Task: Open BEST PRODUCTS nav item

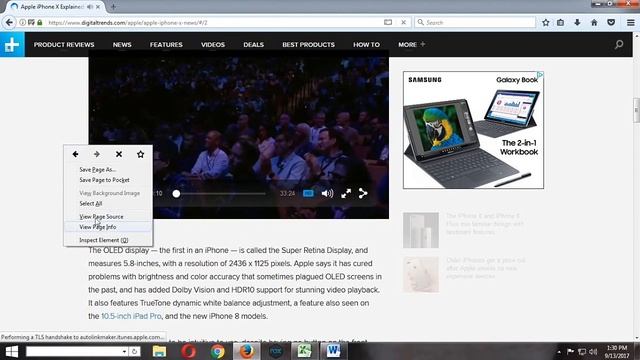Action: click(x=309, y=44)
